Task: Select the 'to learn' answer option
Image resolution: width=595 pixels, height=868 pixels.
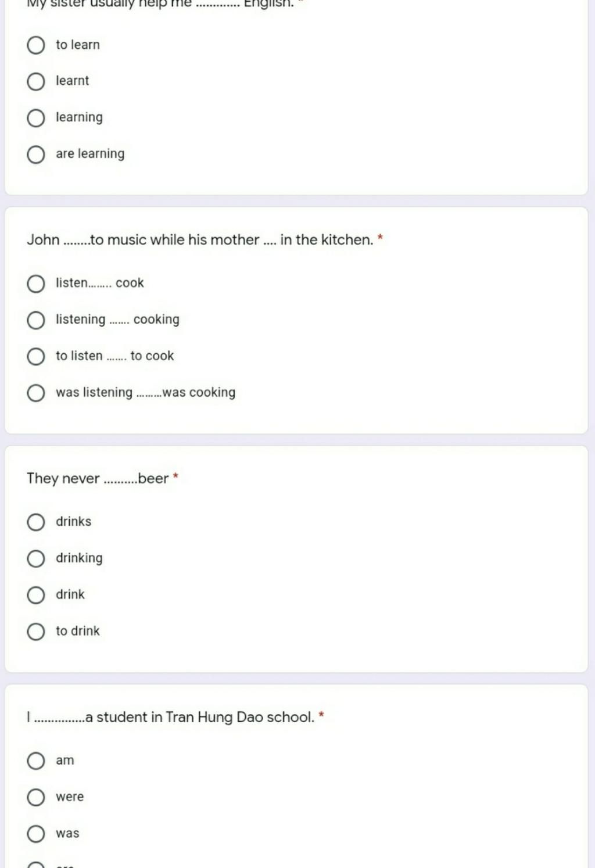Action: [36, 45]
